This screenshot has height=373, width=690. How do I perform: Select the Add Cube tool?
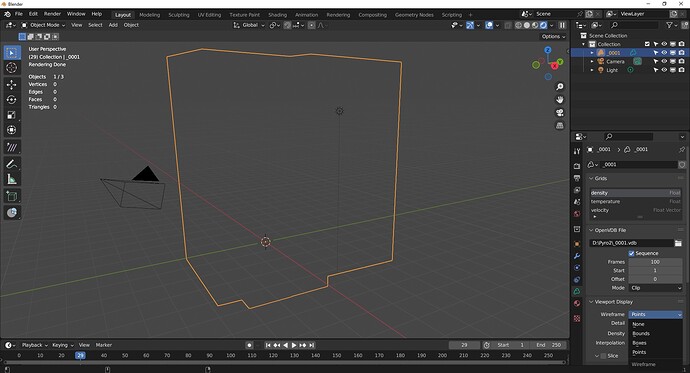12,196
